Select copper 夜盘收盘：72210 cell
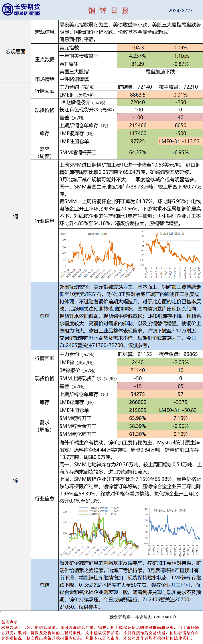 point(180,87)
